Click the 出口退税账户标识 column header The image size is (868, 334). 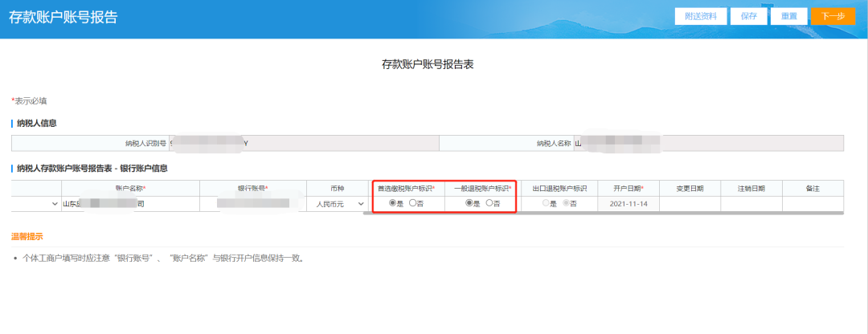coord(559,189)
